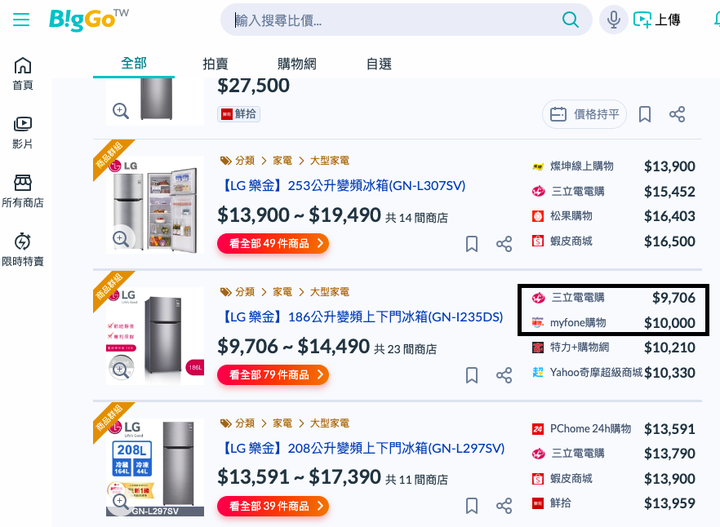The width and height of the screenshot is (720, 527).
Task: Click 大型家電 breadcrumb of GN-L297SV
Action: [330, 423]
